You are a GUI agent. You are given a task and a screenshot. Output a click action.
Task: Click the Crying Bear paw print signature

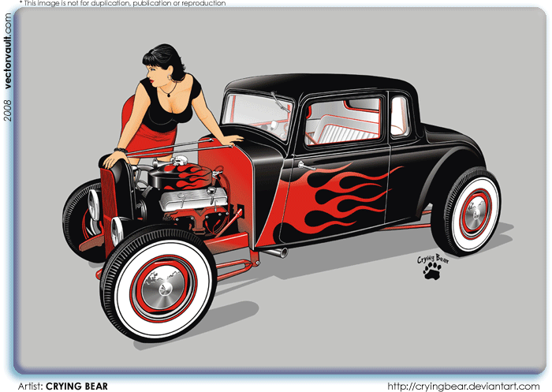coord(433,267)
